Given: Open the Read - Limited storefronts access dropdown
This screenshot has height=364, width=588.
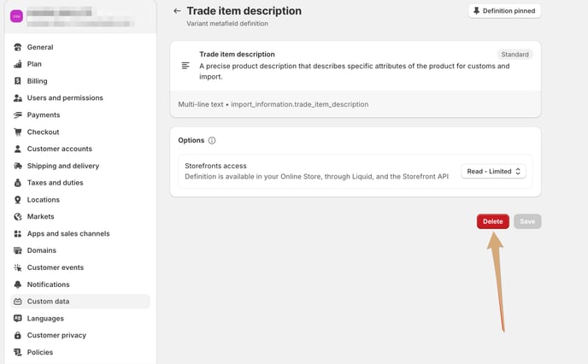Looking at the screenshot, I should pos(493,171).
